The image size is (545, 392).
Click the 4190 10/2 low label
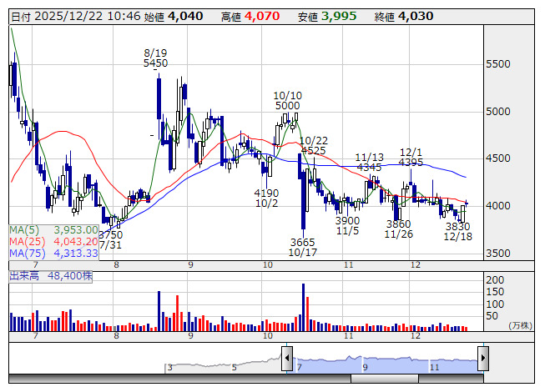(266, 199)
